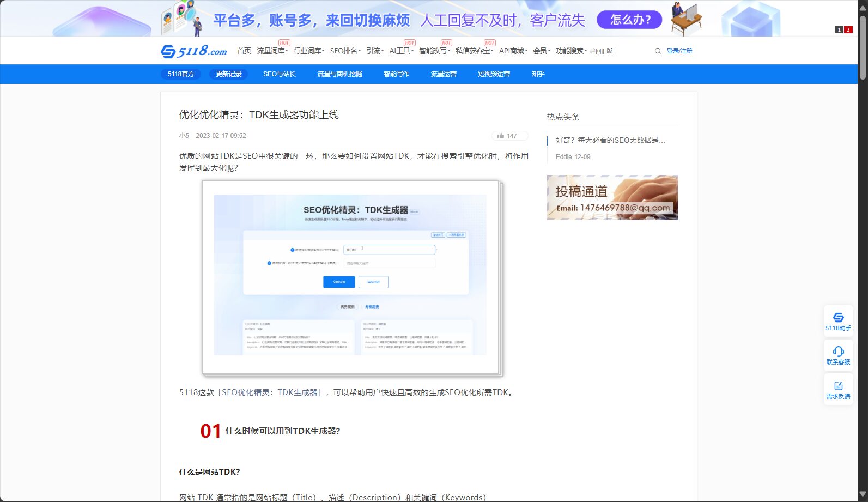Viewport: 868px width, 502px height.
Task: Click the 怎么办? banner button
Action: [630, 20]
